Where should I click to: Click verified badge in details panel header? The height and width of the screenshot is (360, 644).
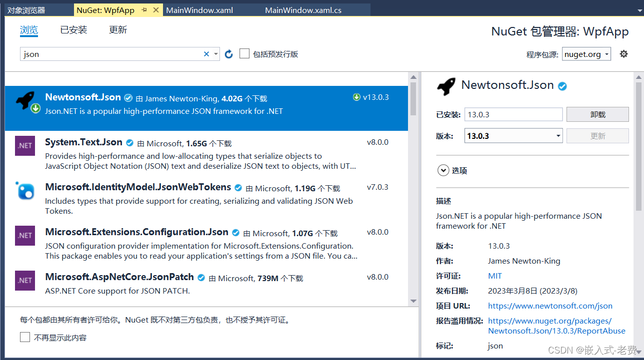point(562,86)
